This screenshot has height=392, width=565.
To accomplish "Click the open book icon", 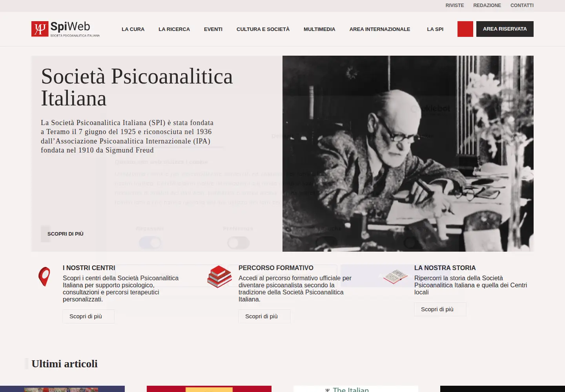I will point(395,277).
